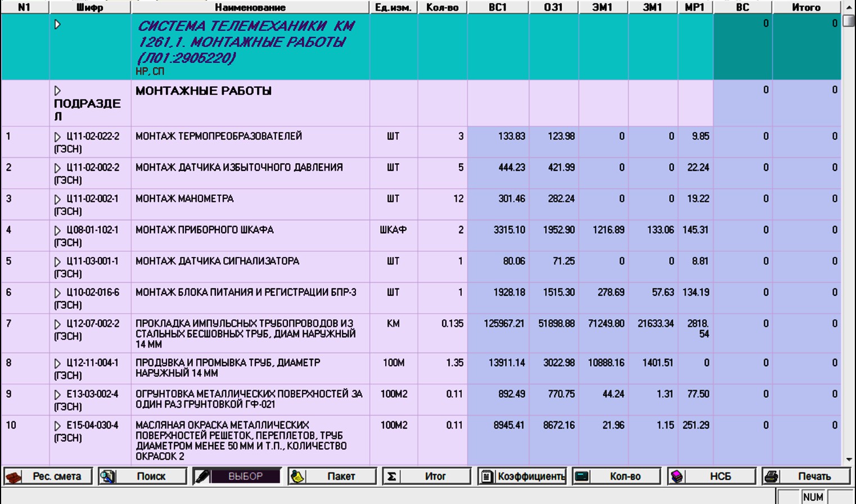Click the ВС1 value 3315.10
This screenshot has width=856, height=504.
pyautogui.click(x=510, y=229)
